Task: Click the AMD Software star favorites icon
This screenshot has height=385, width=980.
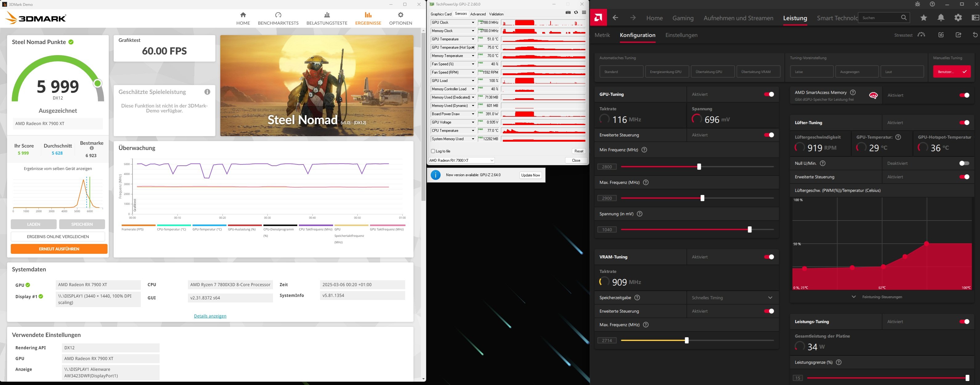Action: coord(923,18)
